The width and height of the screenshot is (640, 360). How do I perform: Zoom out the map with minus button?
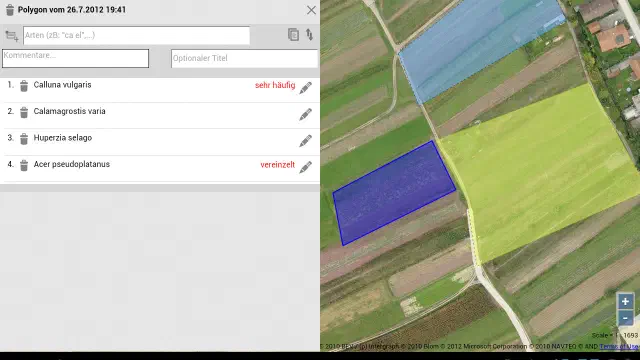pos(625,318)
